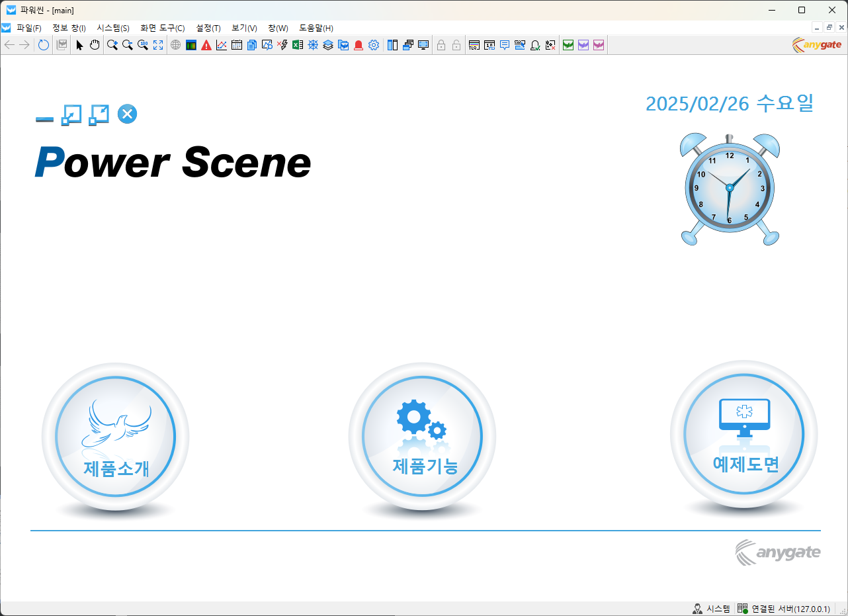Click the blue round X close icon
848x616 pixels.
click(127, 114)
